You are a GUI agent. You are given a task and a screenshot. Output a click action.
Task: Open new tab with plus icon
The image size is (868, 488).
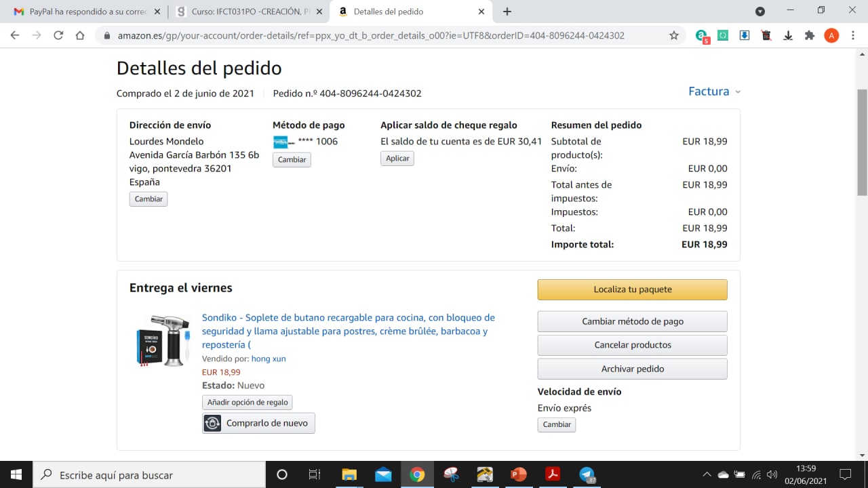(507, 12)
